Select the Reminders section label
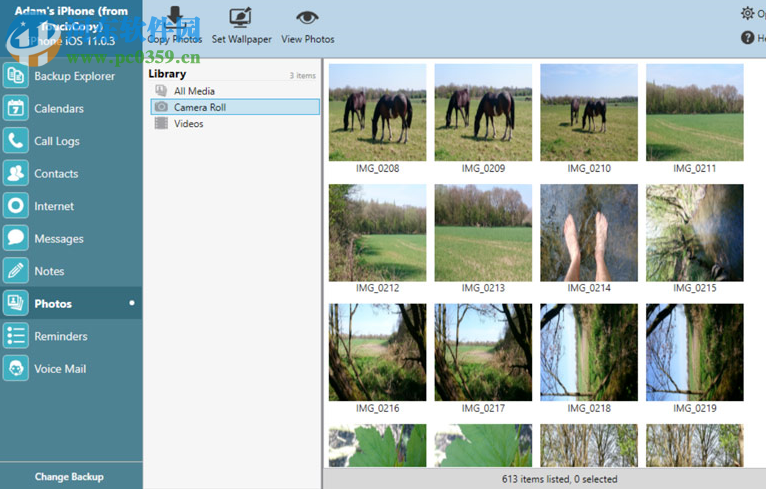Screen dimensions: 766x490 tap(61, 336)
